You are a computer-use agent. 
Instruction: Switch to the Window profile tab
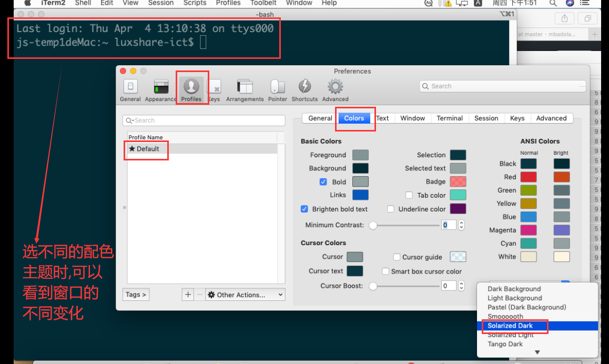pos(412,118)
